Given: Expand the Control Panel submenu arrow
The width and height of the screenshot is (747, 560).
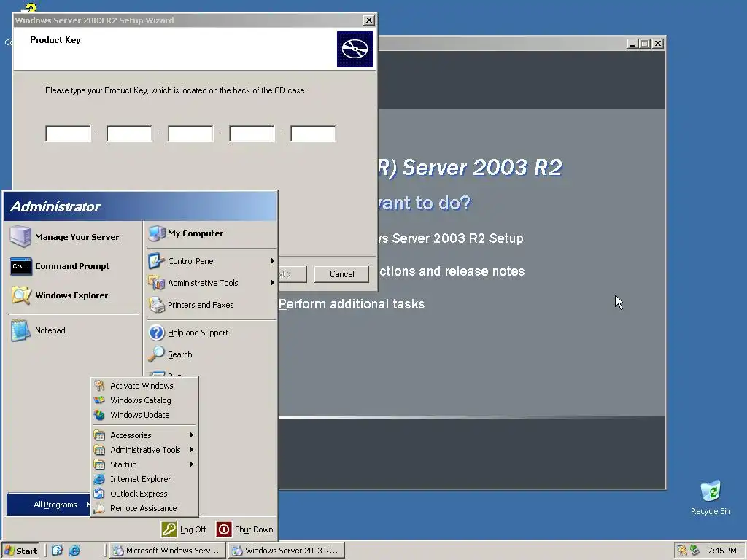Looking at the screenshot, I should tap(273, 261).
